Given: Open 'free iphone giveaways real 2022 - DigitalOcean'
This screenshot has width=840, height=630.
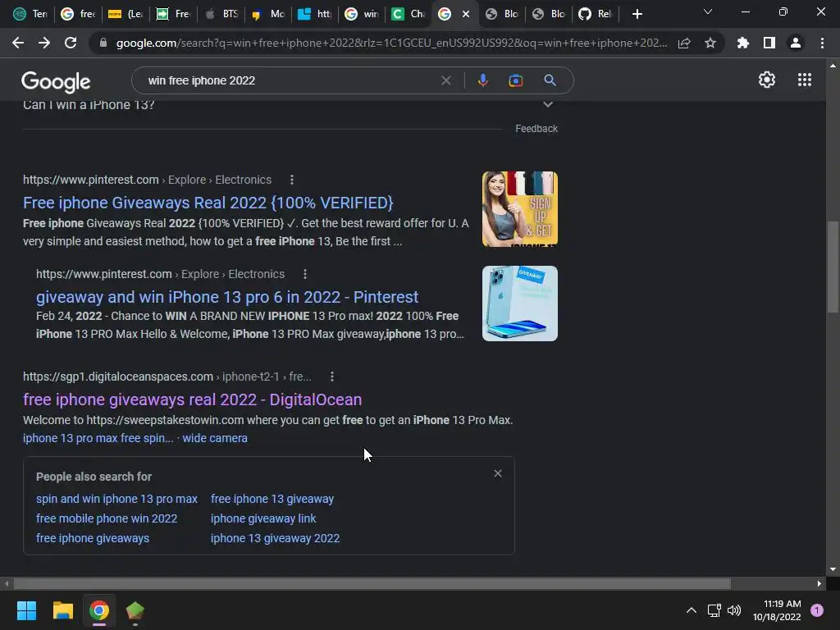Looking at the screenshot, I should (192, 399).
